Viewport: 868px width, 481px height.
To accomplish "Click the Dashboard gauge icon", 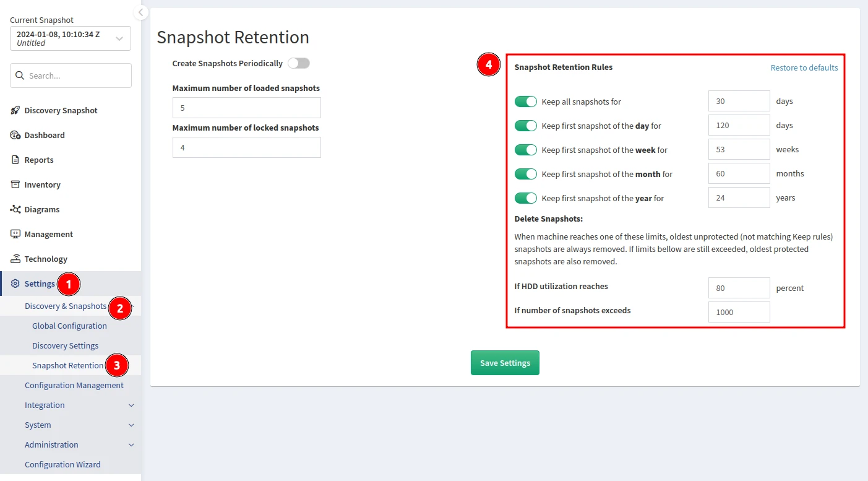I will (15, 135).
